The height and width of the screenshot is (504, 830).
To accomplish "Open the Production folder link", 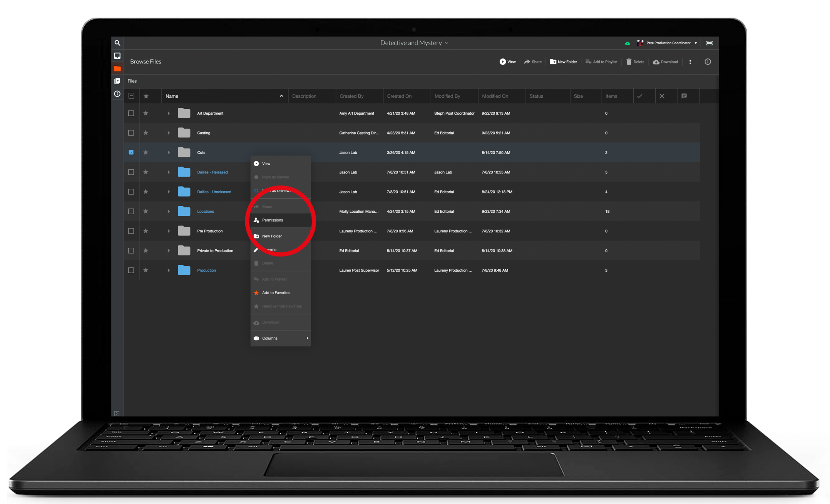I will pyautogui.click(x=206, y=270).
